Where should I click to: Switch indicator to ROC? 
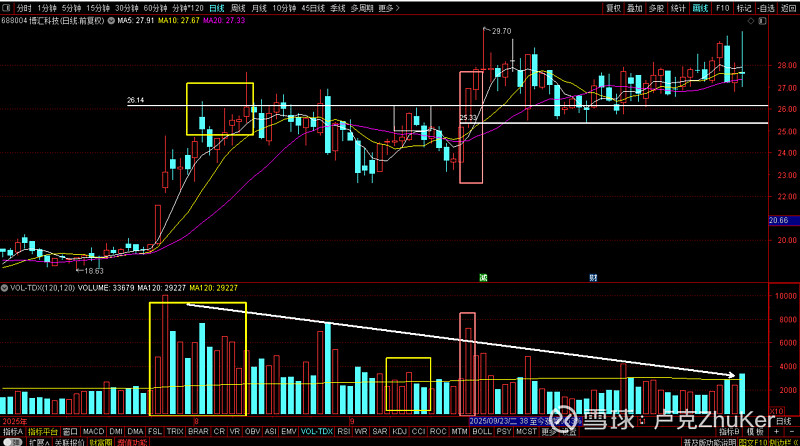438,432
